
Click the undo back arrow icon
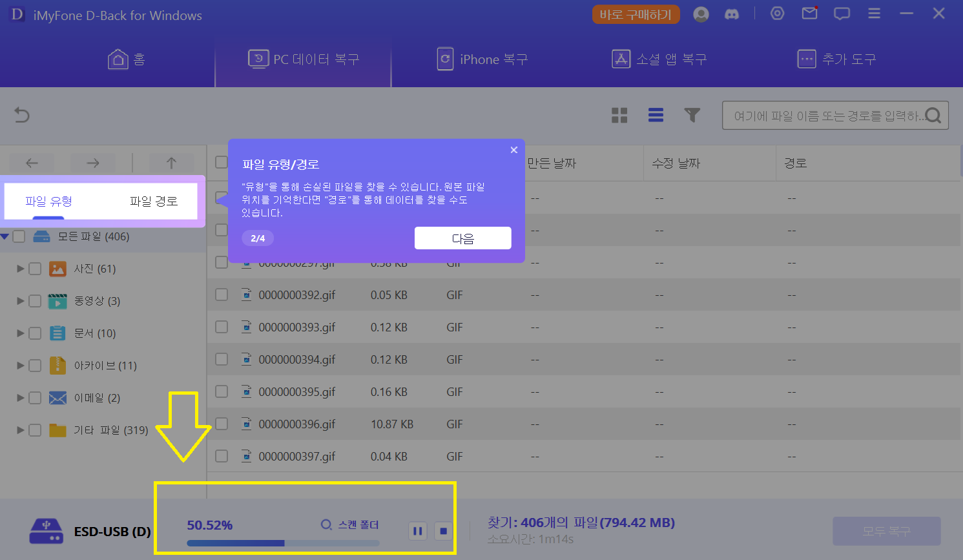22,115
